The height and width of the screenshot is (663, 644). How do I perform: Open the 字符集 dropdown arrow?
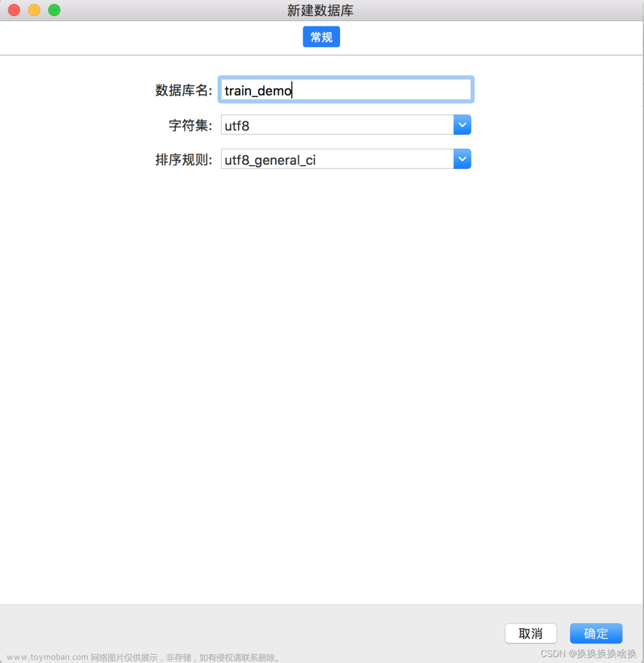tap(462, 125)
